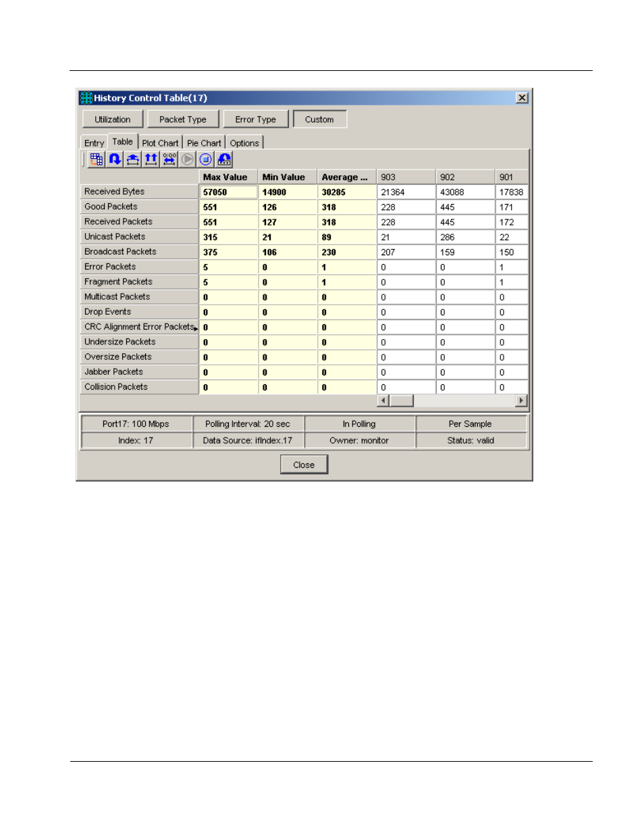Screen dimensions: 644x834
Task: Click the 901 column header
Action: coord(512,177)
